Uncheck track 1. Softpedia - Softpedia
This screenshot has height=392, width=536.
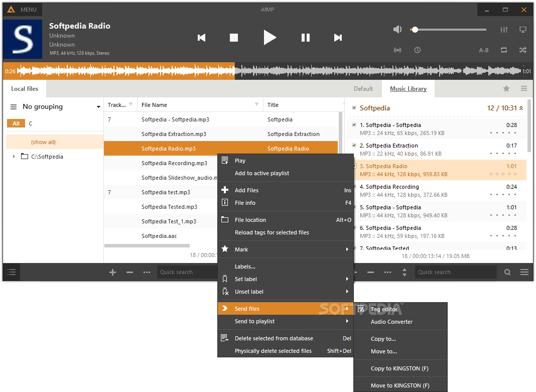(354, 125)
